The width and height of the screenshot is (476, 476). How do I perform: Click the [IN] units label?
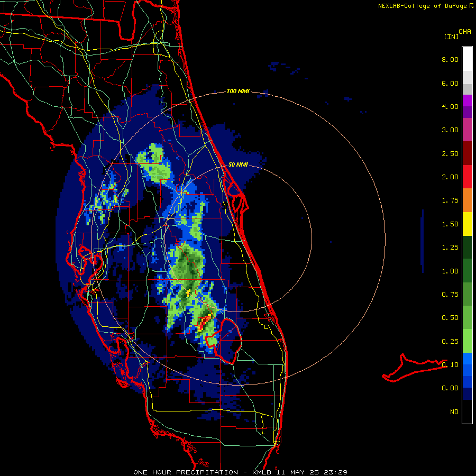click(x=452, y=36)
